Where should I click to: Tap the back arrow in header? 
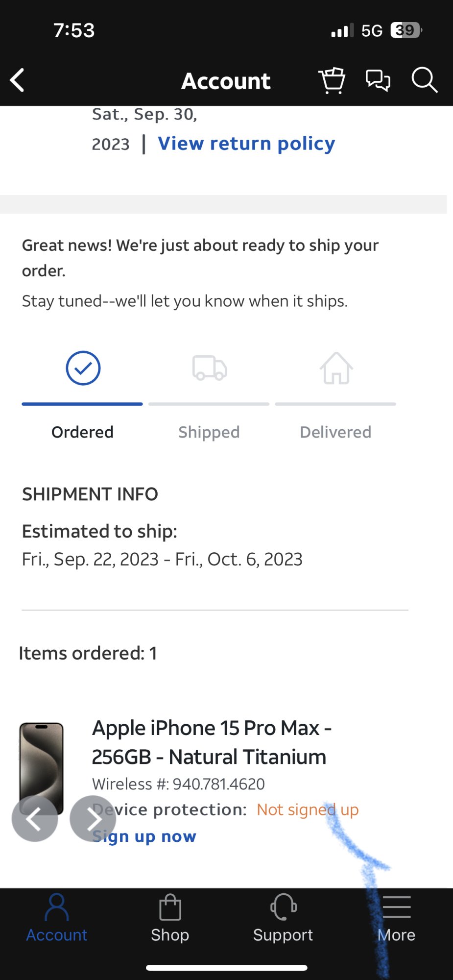[18, 80]
